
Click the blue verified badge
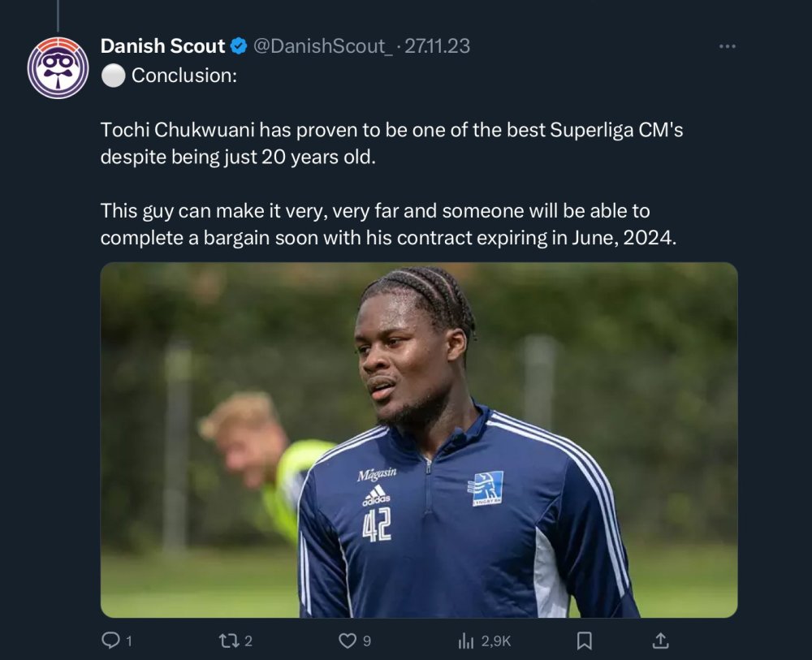(238, 47)
